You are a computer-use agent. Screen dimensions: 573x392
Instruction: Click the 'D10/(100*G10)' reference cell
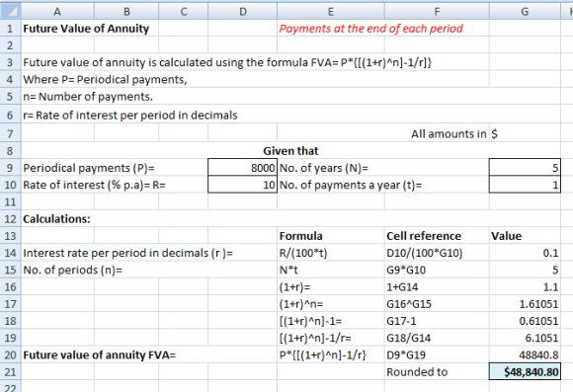(437, 253)
